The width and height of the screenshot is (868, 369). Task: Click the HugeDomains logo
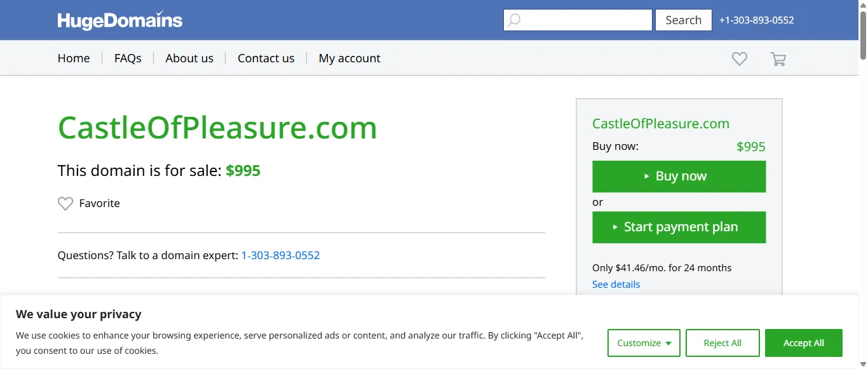coord(119,20)
